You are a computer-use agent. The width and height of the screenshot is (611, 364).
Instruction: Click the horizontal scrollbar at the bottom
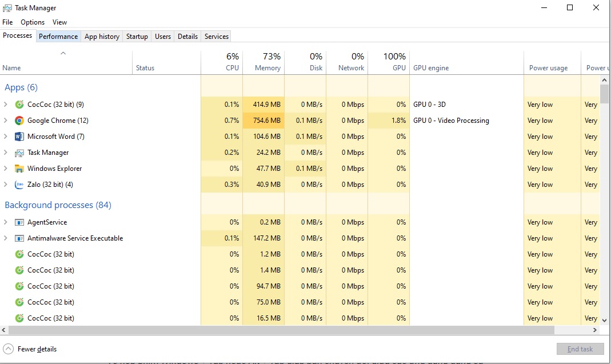pyautogui.click(x=286, y=330)
